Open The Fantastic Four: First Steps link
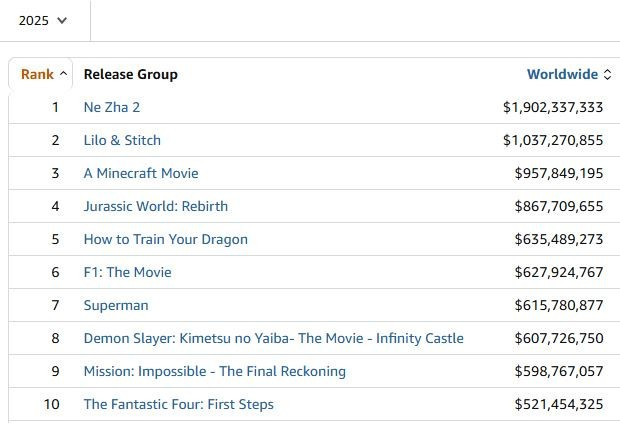This screenshot has width=620, height=423. 179,404
